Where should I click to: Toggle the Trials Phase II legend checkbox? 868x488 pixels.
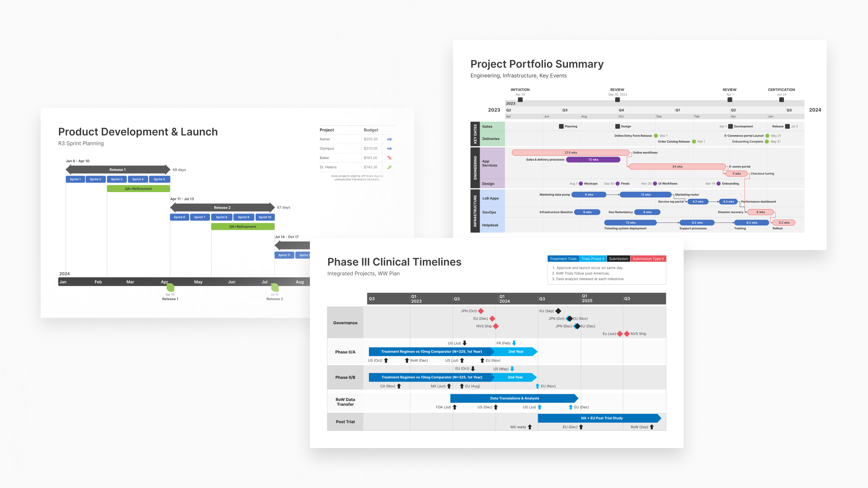coord(594,259)
